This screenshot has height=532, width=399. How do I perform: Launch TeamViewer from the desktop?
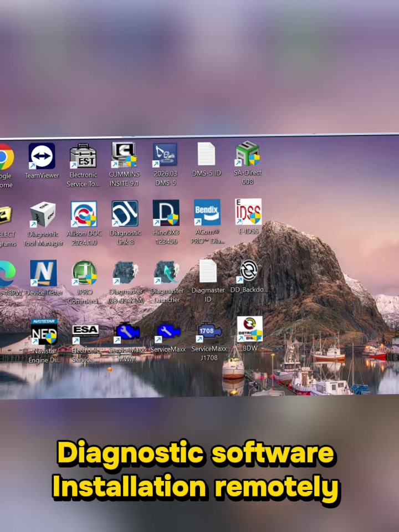pyautogui.click(x=42, y=156)
